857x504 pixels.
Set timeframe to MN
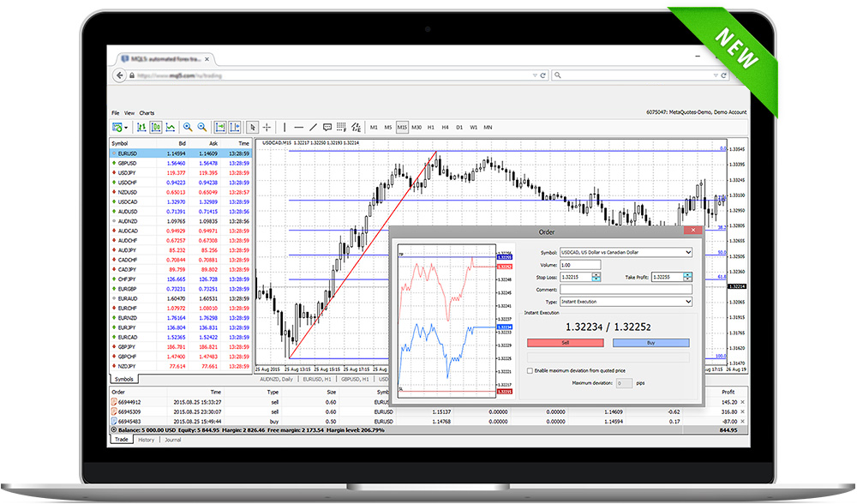coord(488,128)
